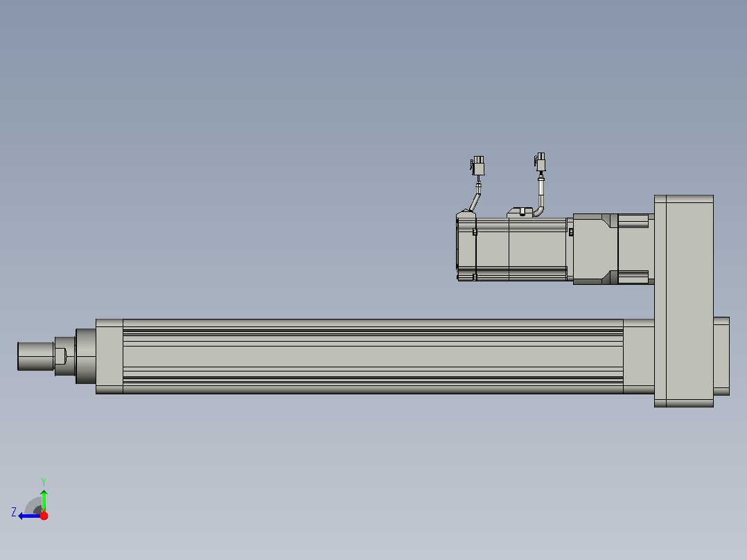Select the piston rod tip at actuator end
The image size is (747, 560).
tap(36, 356)
